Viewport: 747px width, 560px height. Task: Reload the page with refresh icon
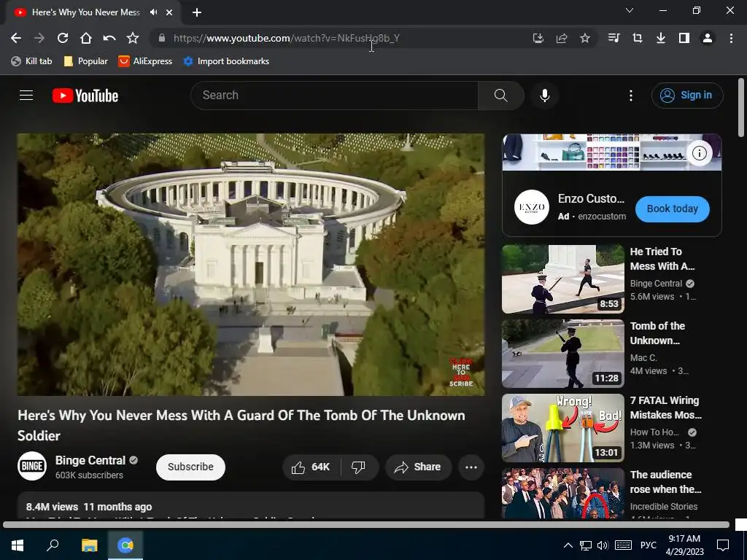pos(63,38)
